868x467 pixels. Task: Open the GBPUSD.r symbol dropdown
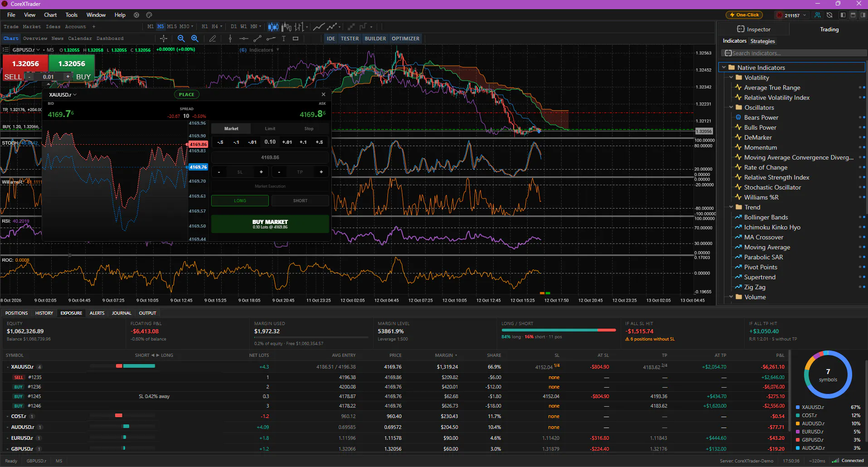[26, 50]
